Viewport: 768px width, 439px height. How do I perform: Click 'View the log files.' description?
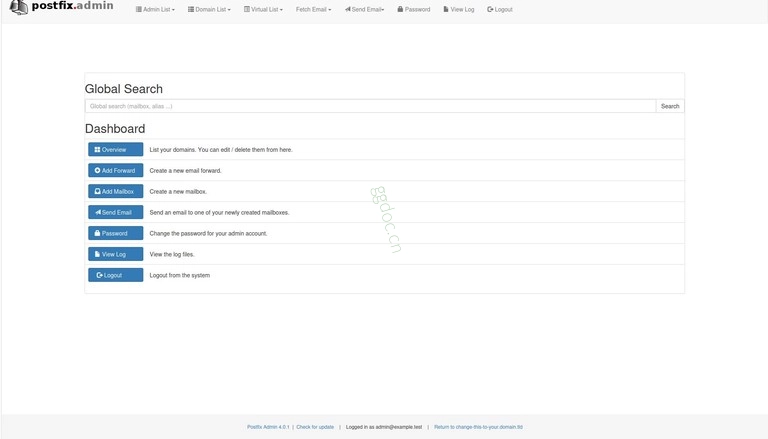click(x=172, y=254)
